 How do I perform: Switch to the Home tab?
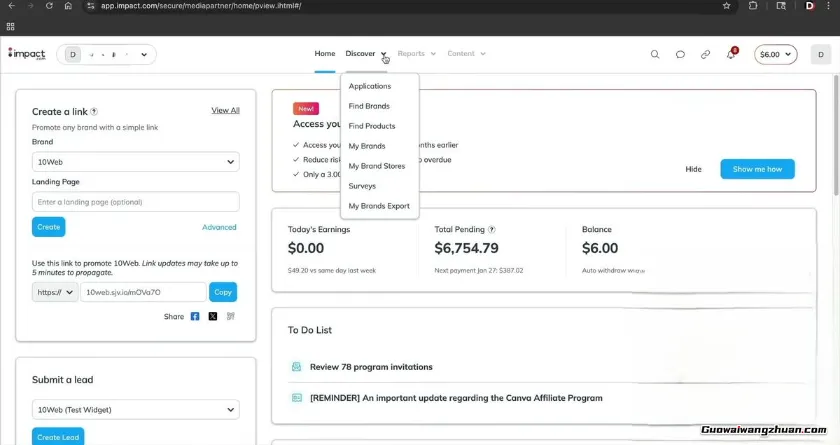325,54
